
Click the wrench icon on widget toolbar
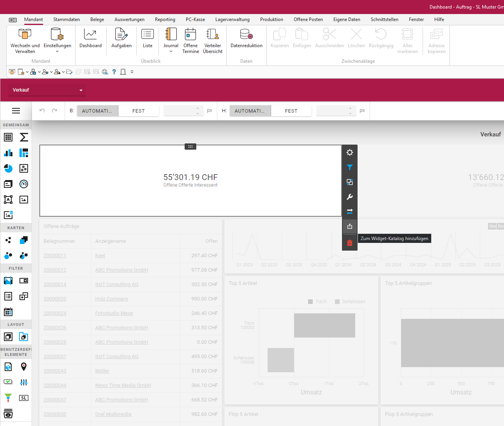click(350, 197)
